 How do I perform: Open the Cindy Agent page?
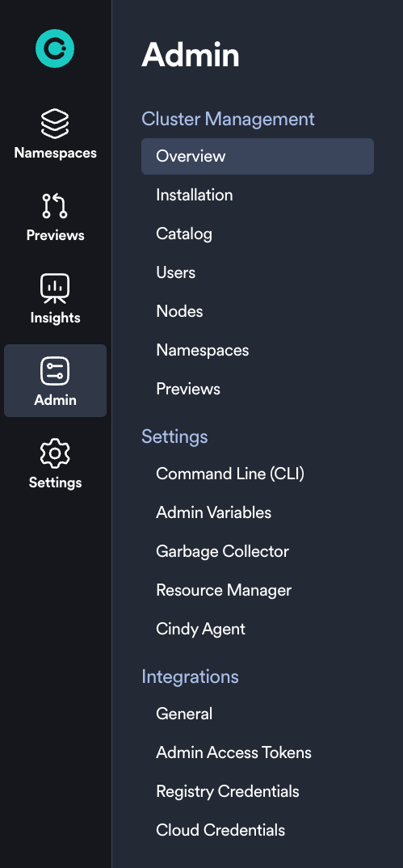(200, 629)
